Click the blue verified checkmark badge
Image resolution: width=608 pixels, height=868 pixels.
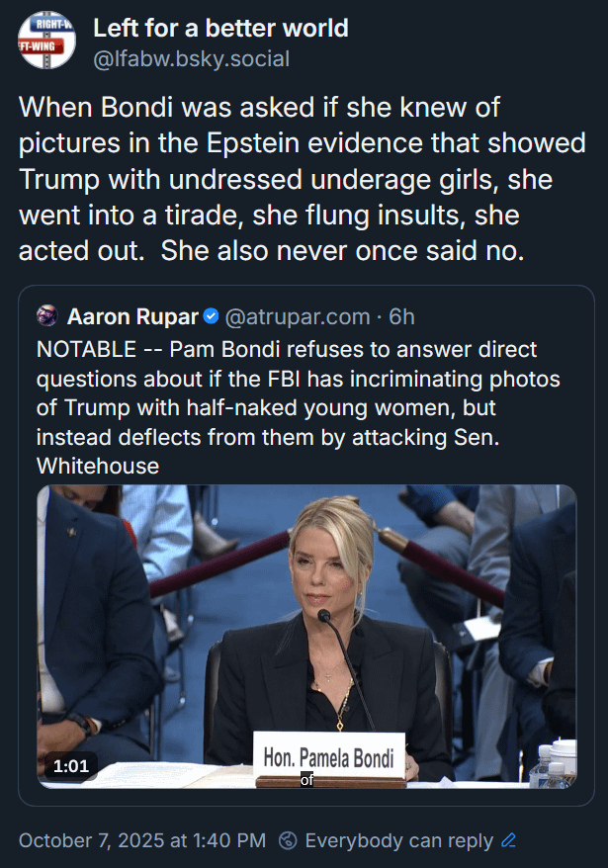[x=211, y=317]
